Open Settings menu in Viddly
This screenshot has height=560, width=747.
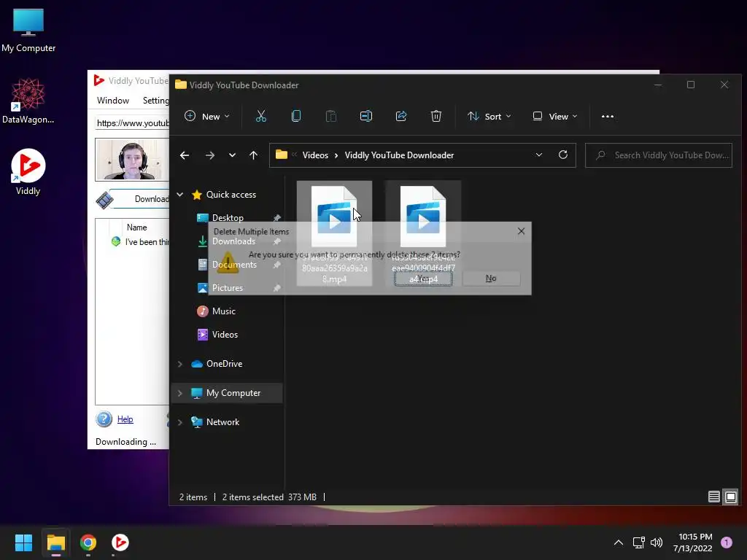tap(155, 101)
